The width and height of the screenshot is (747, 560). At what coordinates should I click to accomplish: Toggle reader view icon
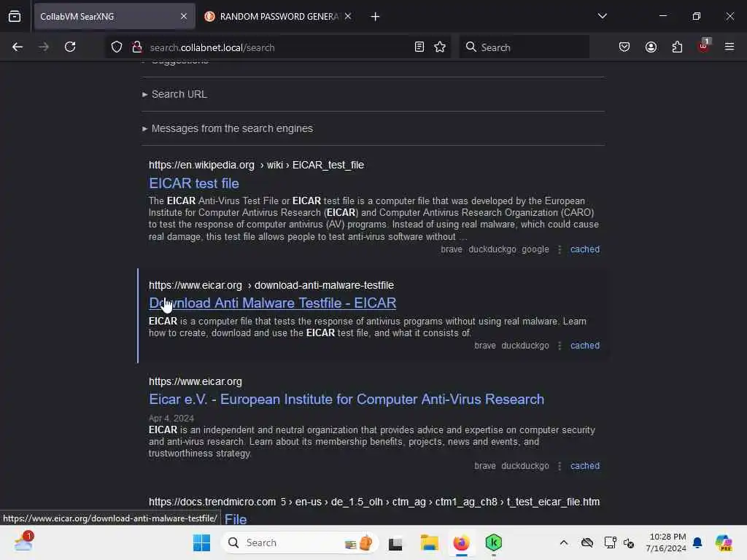(x=419, y=47)
